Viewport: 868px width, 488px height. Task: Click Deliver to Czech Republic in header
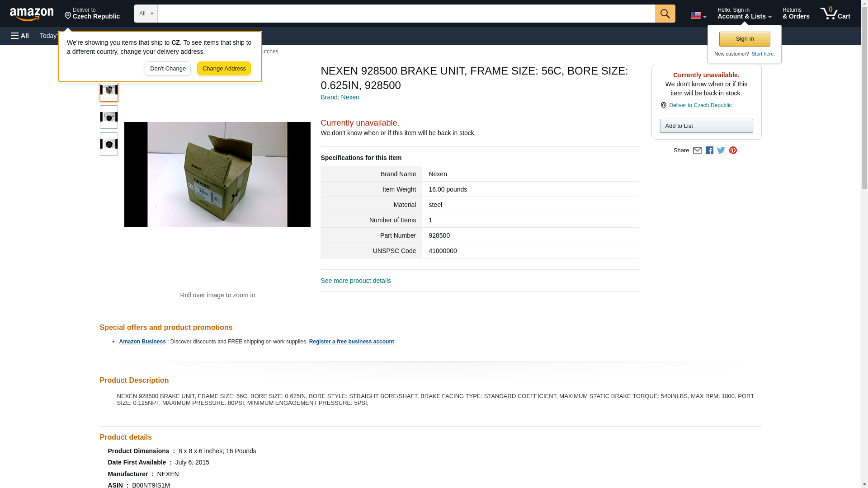coord(92,13)
